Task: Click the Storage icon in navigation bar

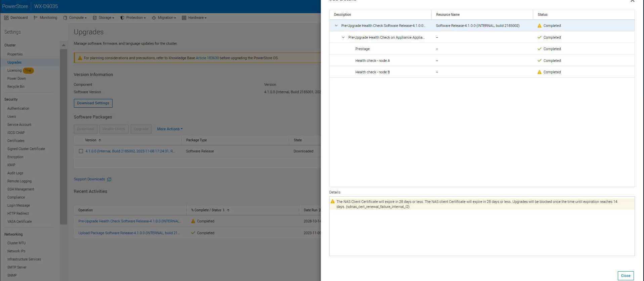Action: click(x=95, y=18)
